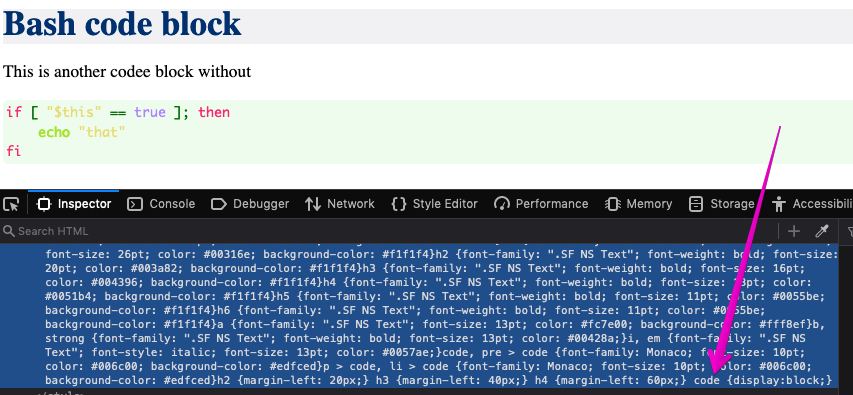Click the Bash code block heading
The height and width of the screenshot is (395, 853).
click(122, 24)
